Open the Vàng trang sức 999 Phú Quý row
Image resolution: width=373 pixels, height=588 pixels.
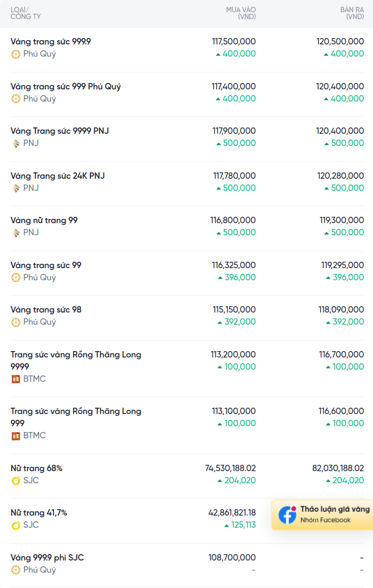(66, 86)
